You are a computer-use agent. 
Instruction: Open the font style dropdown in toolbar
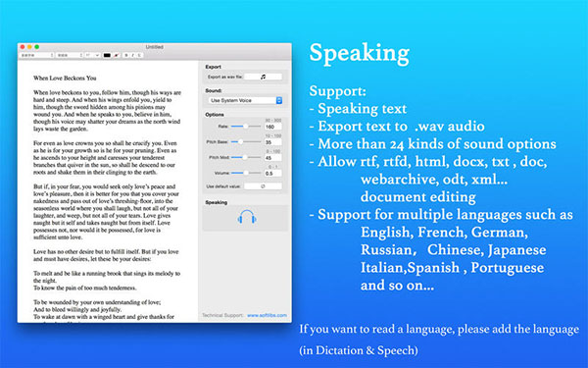pos(69,55)
